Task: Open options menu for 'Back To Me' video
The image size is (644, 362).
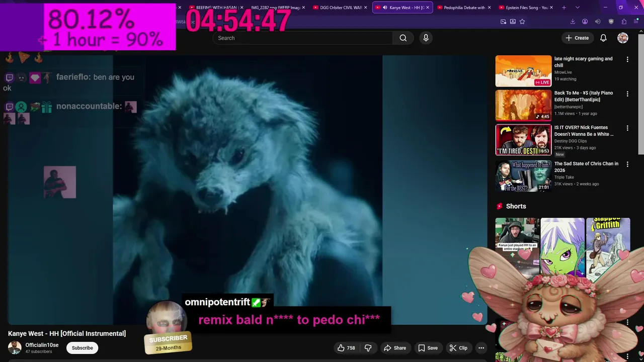Action: tap(627, 94)
